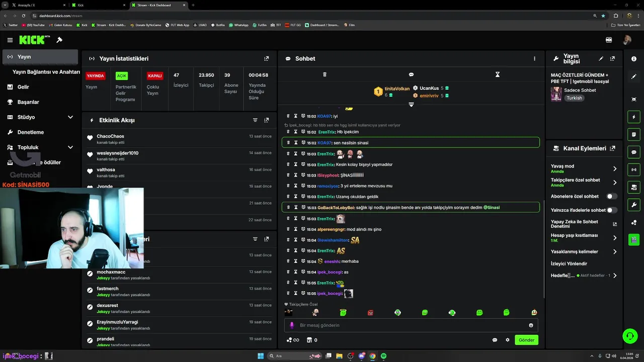Toggle the lightning bolt widget in right rail

tap(634, 117)
